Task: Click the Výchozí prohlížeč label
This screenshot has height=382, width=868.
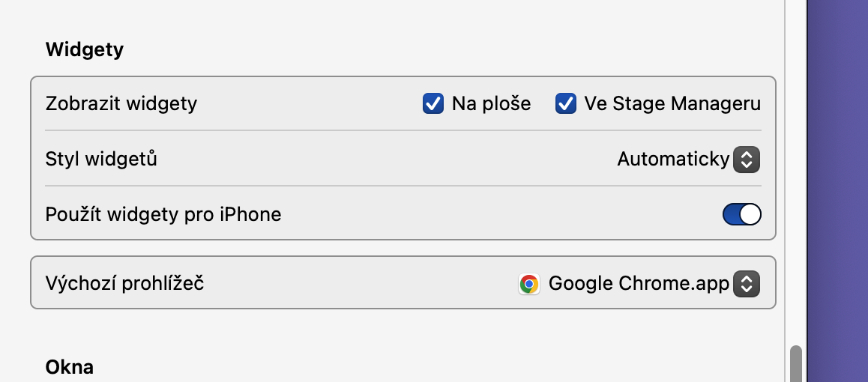Action: coord(125,284)
